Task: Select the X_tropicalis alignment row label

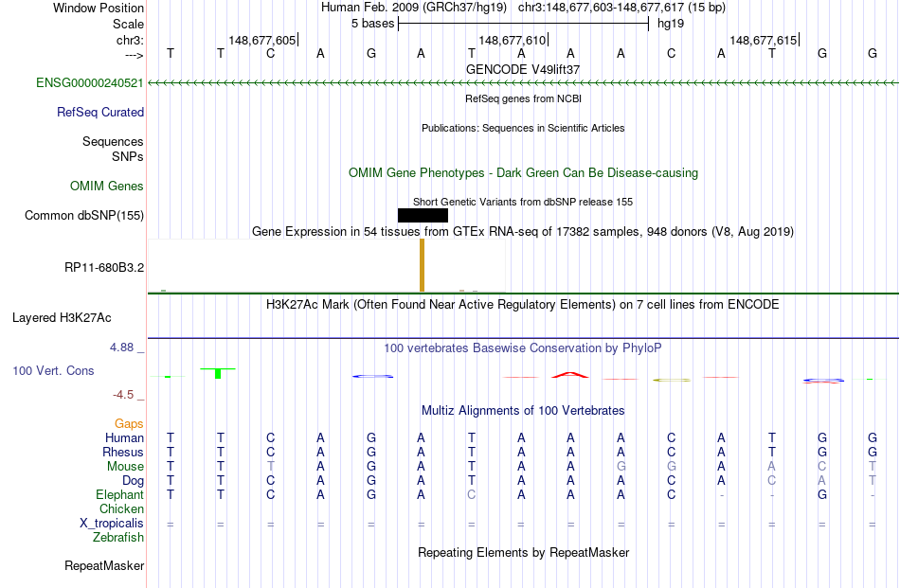Action: (112, 524)
